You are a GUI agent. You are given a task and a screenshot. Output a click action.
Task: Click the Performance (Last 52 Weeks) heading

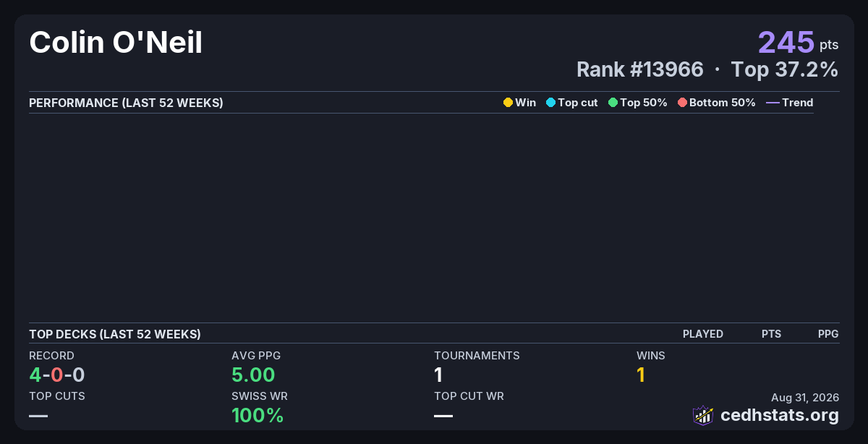[x=126, y=103]
